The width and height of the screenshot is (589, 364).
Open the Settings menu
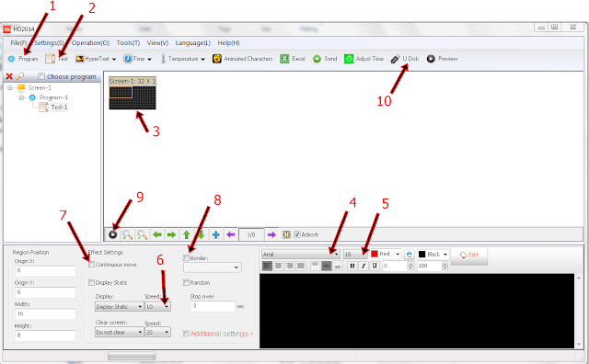pos(49,43)
